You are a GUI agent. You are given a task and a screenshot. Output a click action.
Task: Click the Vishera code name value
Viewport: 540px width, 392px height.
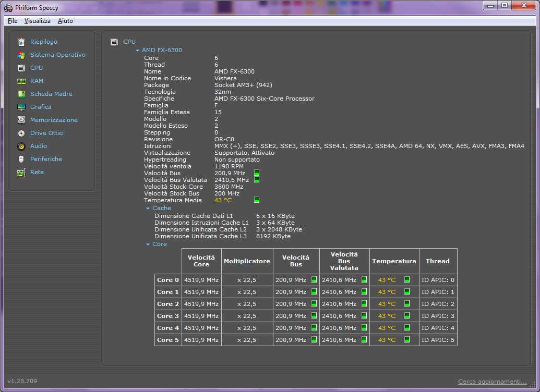(225, 78)
